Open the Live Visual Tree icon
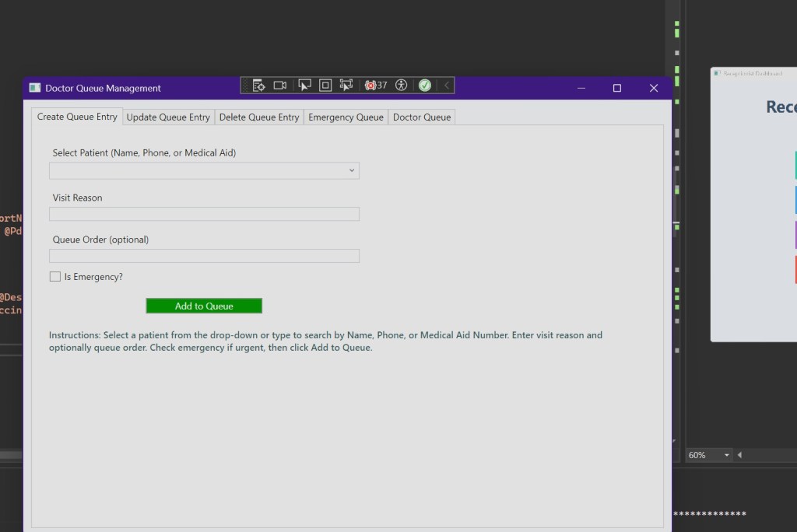The image size is (797, 532). coord(259,86)
